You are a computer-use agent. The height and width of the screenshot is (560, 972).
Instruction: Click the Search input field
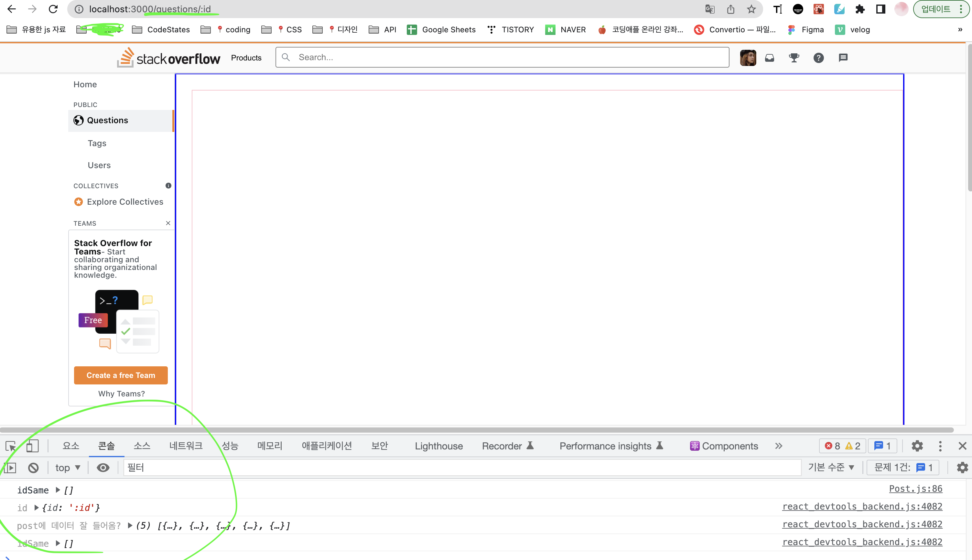pyautogui.click(x=502, y=57)
